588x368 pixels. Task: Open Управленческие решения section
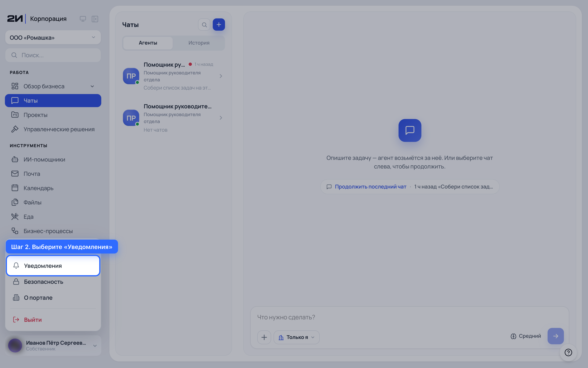53,129
